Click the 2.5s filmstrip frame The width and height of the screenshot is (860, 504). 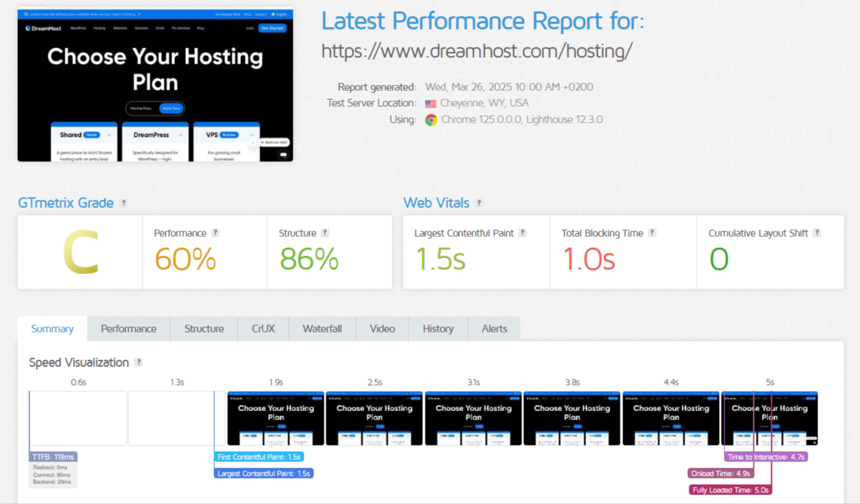click(x=375, y=418)
